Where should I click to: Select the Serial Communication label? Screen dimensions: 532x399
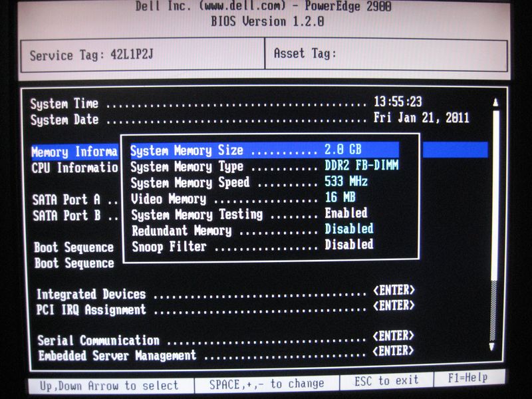[98, 340]
